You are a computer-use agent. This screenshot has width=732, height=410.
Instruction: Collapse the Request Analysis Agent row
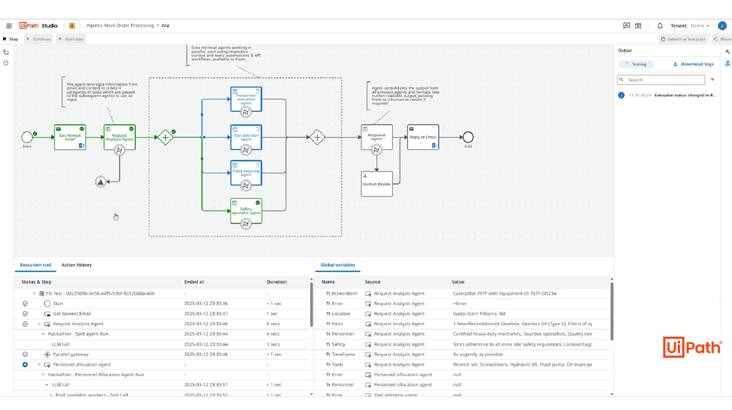tap(39, 324)
